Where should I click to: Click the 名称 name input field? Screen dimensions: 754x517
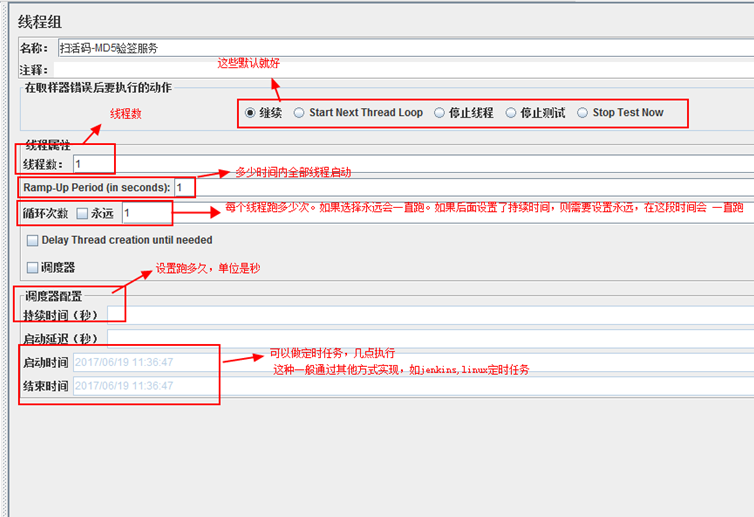click(x=405, y=48)
